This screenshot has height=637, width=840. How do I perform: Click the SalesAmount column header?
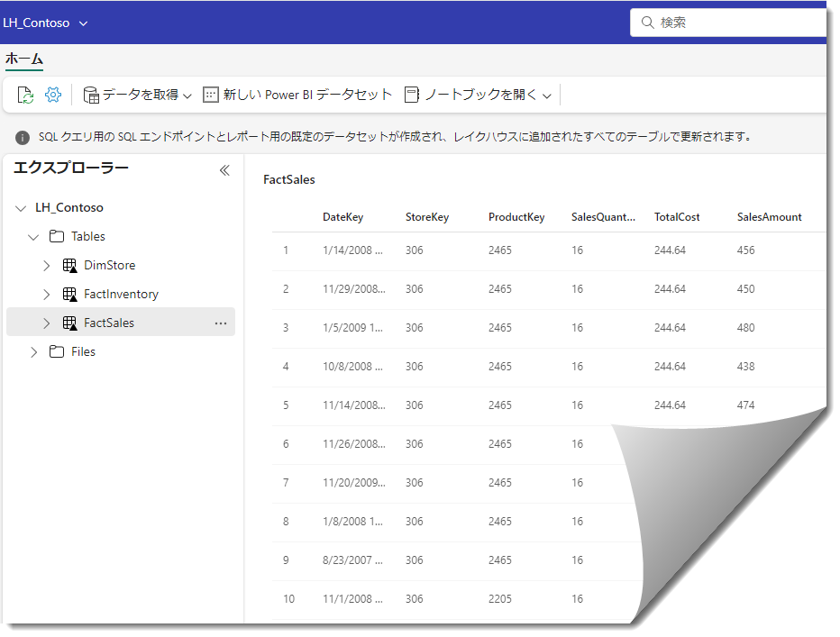770,217
